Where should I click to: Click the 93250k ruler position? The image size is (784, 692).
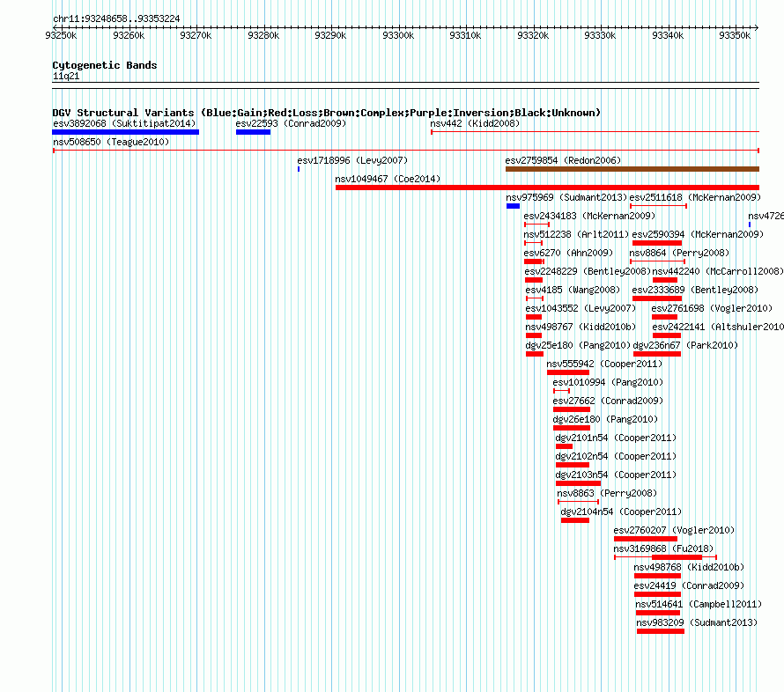(61, 35)
